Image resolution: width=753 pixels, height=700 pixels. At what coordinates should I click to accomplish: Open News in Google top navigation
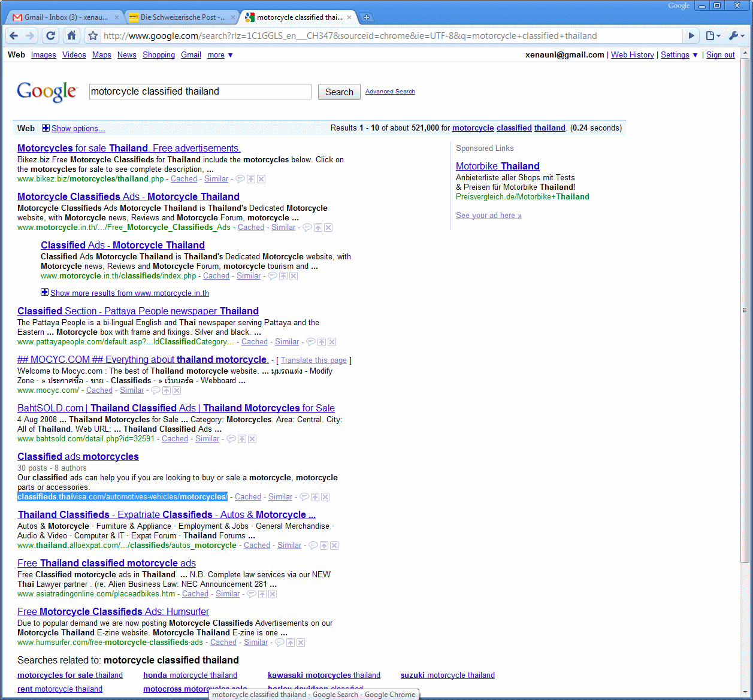[127, 55]
